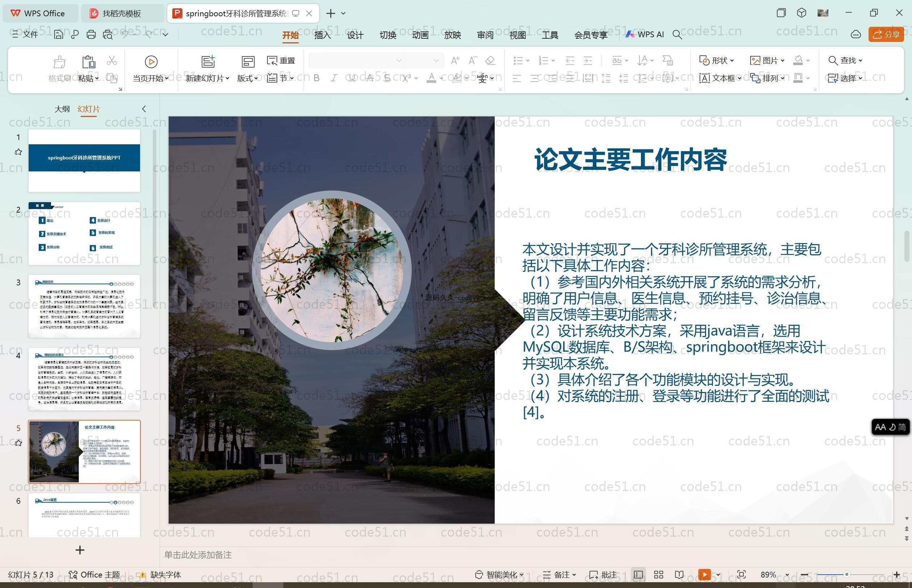Screen dimensions: 912x588
Task: Click the Reset (重置) slide button
Action: click(x=281, y=60)
